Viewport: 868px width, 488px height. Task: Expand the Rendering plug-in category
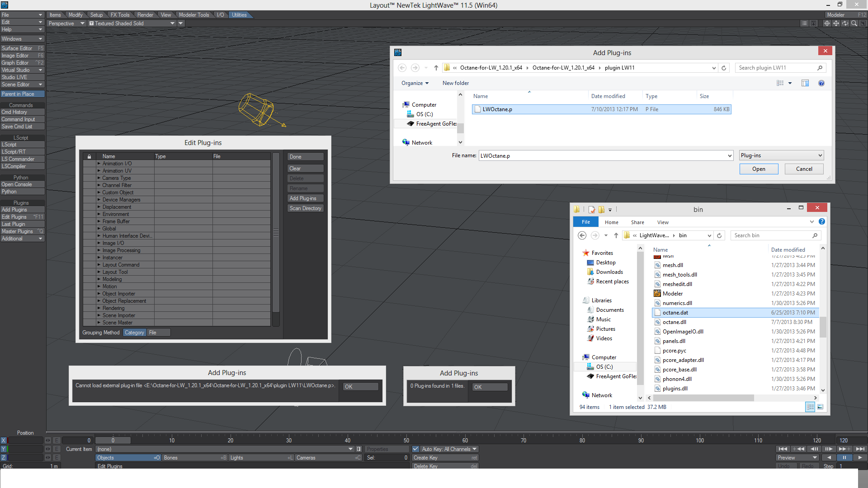tap(99, 308)
